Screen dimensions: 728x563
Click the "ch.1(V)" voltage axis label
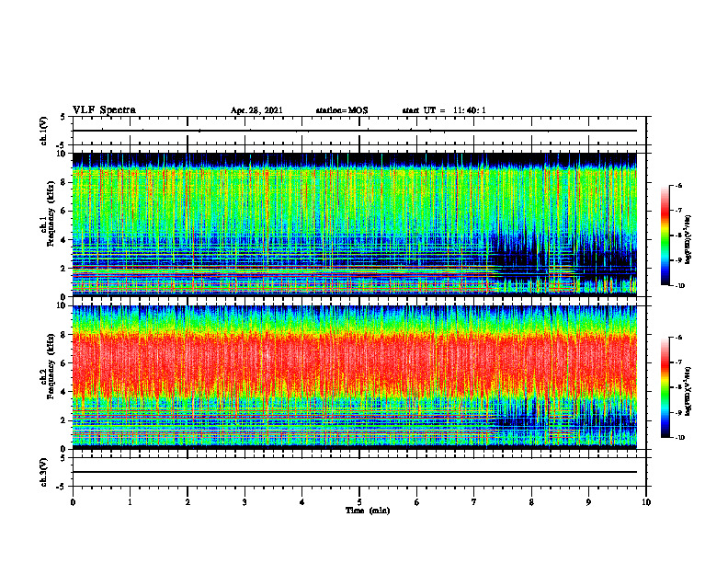pyautogui.click(x=44, y=131)
